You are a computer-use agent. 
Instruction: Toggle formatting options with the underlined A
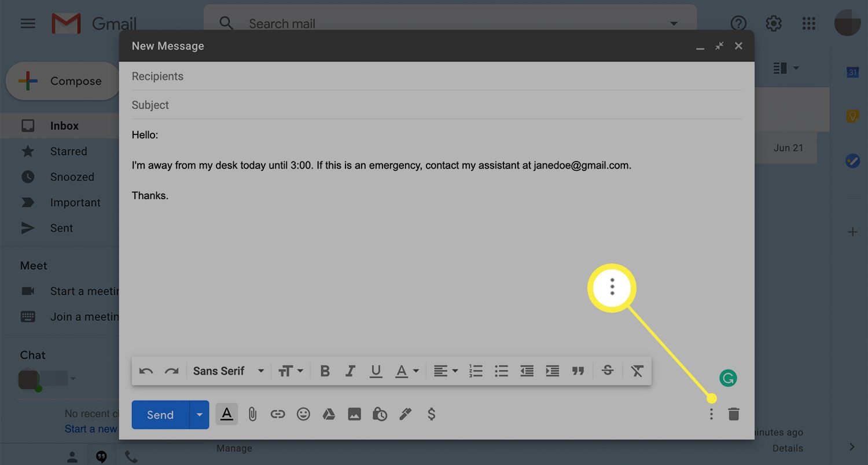coord(227,414)
